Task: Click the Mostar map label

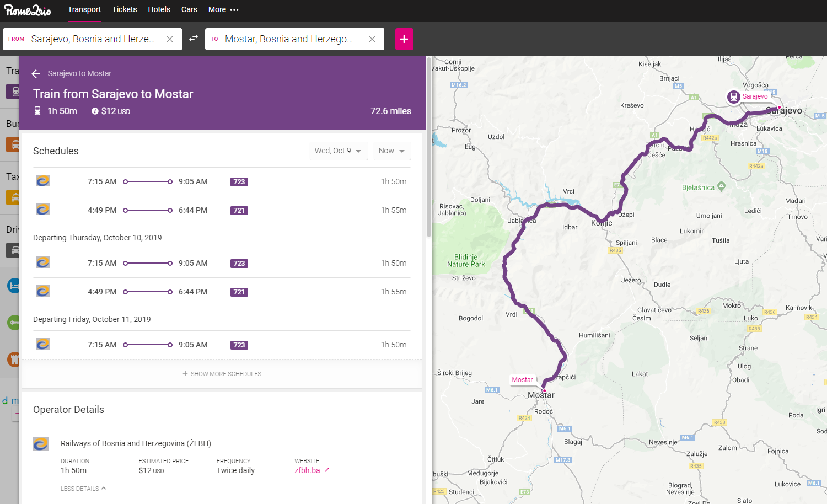Action: [522, 380]
